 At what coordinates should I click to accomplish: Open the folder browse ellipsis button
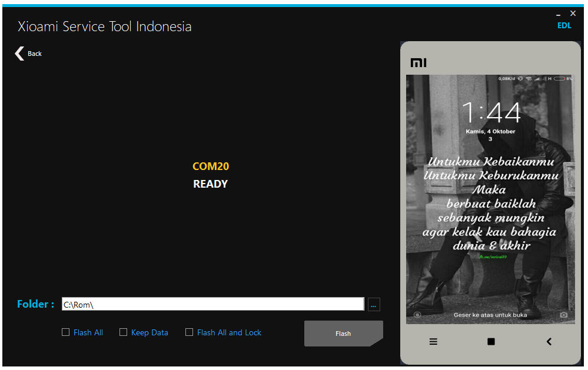pyautogui.click(x=374, y=304)
